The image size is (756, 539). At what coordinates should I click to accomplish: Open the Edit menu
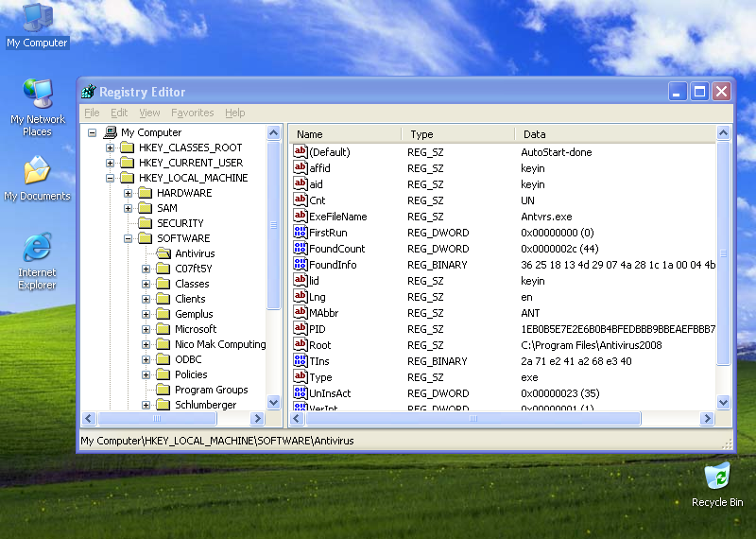tap(119, 113)
